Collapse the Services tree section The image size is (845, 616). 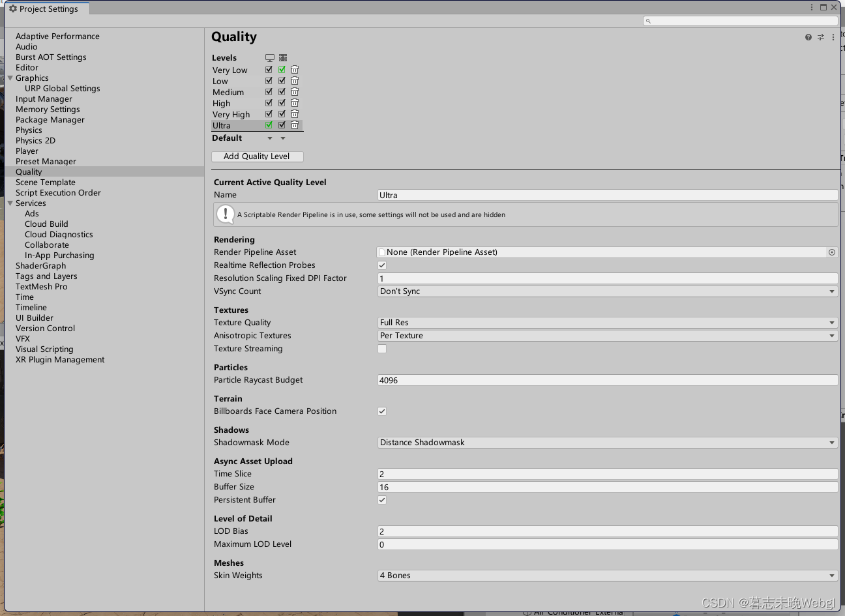[x=10, y=203]
